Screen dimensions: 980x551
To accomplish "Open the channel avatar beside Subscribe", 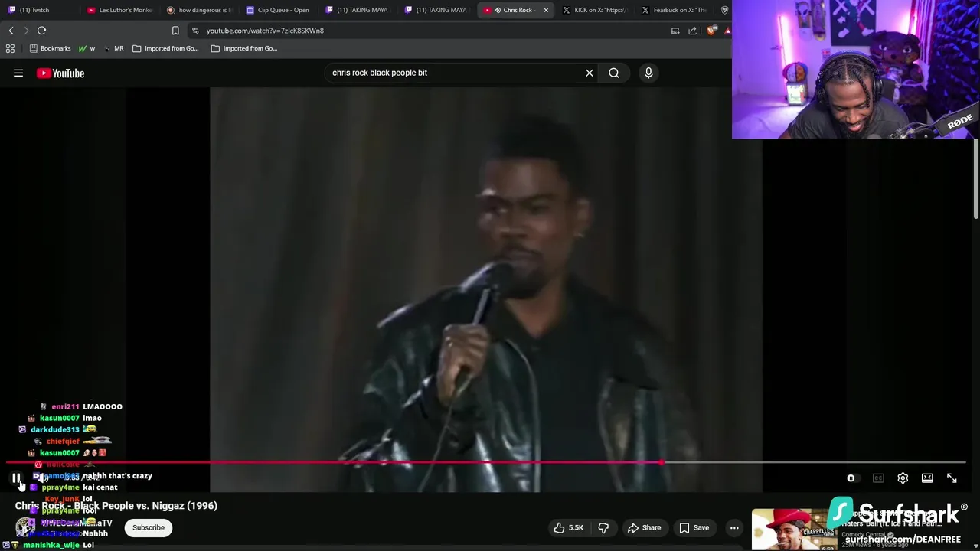I will pos(25,527).
